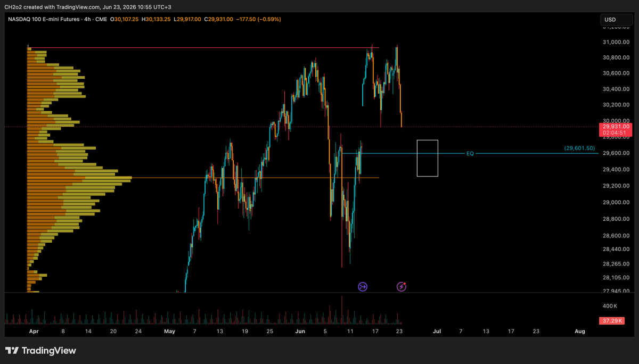Click the 29,400.00 price scale label
The image size is (639, 364).
(x=617, y=170)
